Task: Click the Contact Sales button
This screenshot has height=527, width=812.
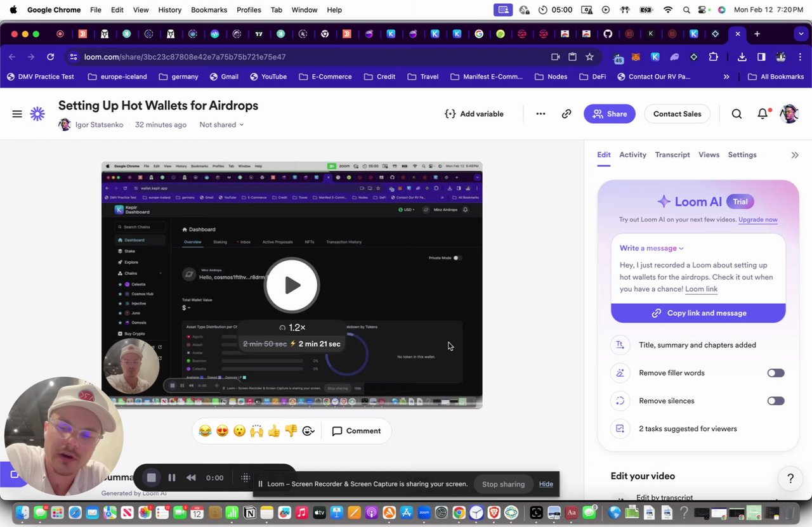Action: (x=677, y=114)
